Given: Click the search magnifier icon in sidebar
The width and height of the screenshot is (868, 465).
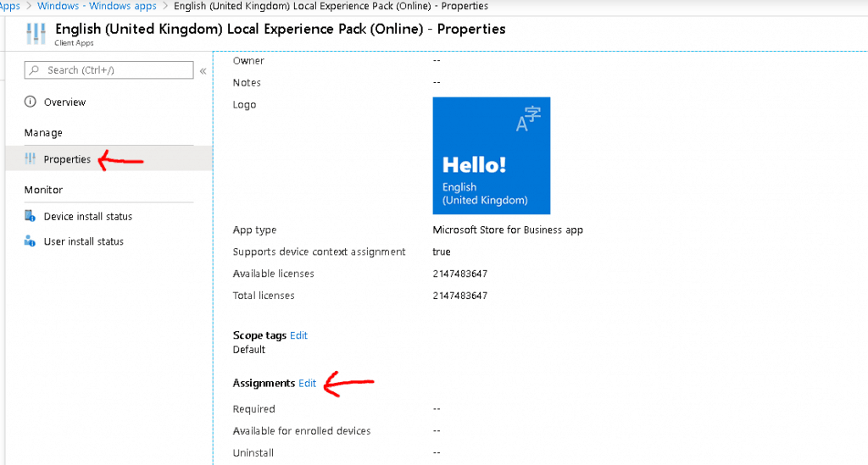Looking at the screenshot, I should click(x=34, y=70).
